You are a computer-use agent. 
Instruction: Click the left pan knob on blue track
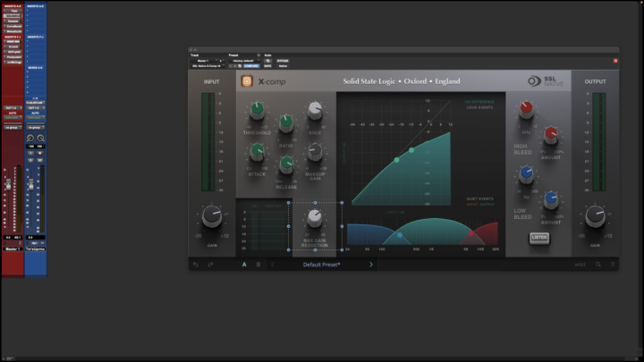pyautogui.click(x=30, y=138)
